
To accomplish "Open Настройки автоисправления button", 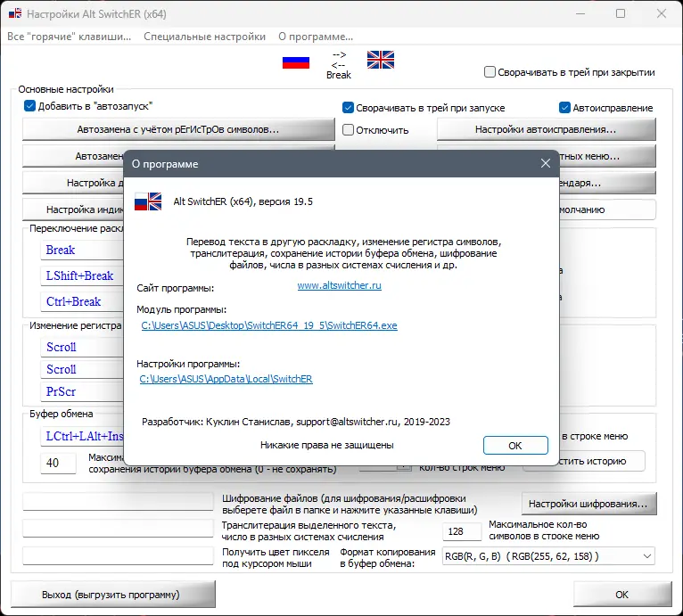I will (x=546, y=129).
